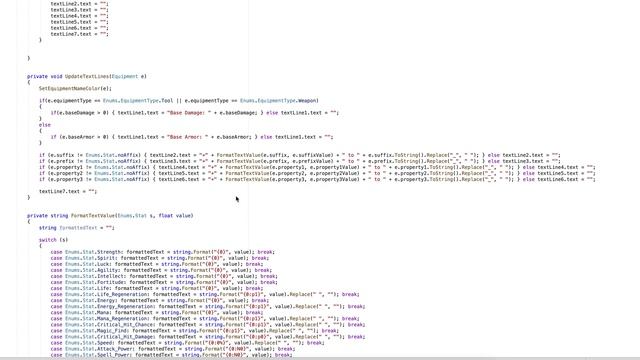Click the case Enums.Stat.Magic_Find label
This screenshot has width=640, height=360.
pos(90,331)
